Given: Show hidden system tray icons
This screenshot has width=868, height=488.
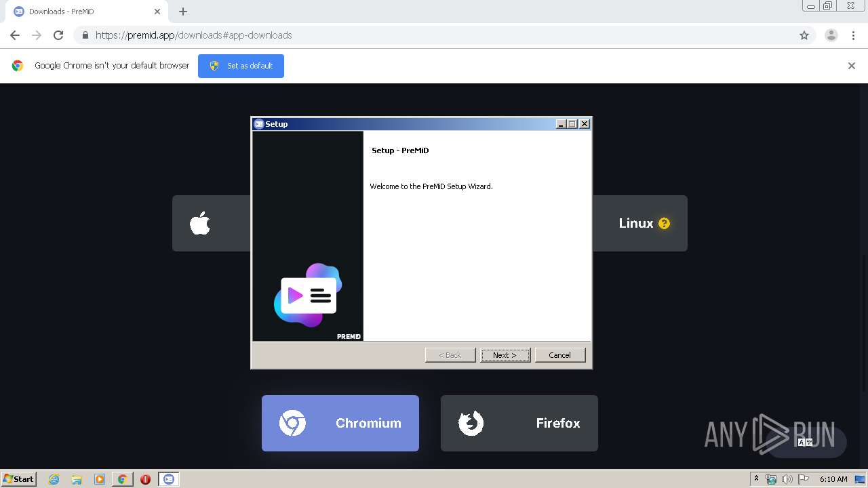Looking at the screenshot, I should coord(757,479).
